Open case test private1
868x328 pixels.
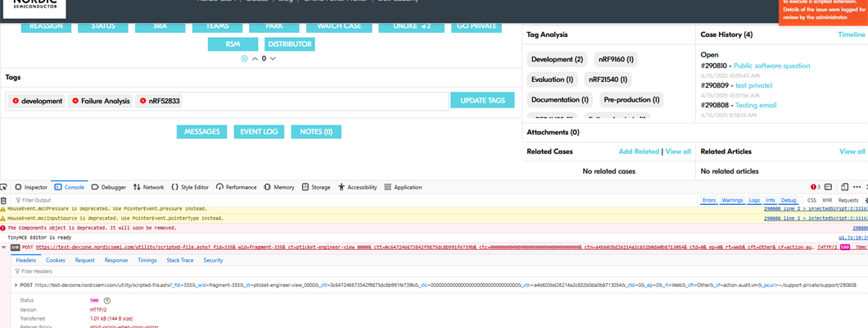pos(753,85)
